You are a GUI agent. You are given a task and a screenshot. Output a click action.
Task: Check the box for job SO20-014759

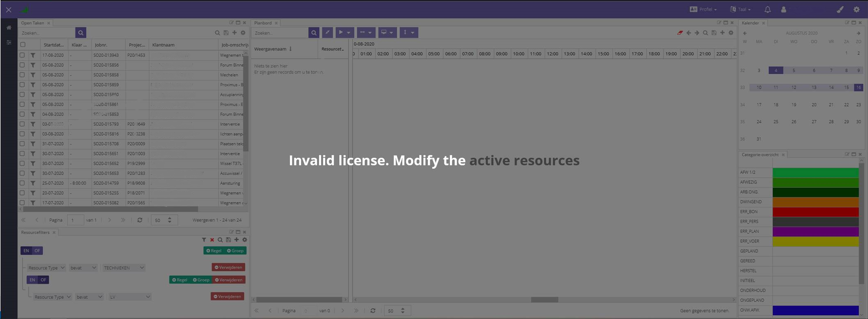pyautogui.click(x=22, y=183)
